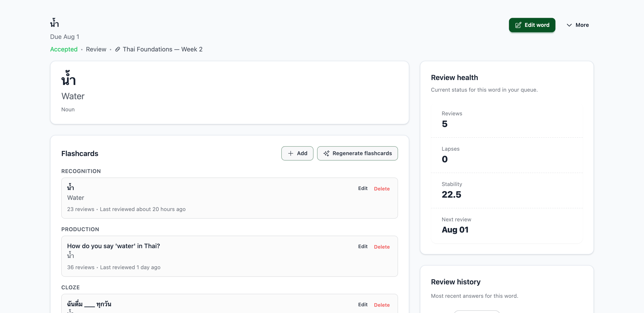This screenshot has width=644, height=313.
Task: Click the Lapses value '0'
Action: click(x=445, y=159)
